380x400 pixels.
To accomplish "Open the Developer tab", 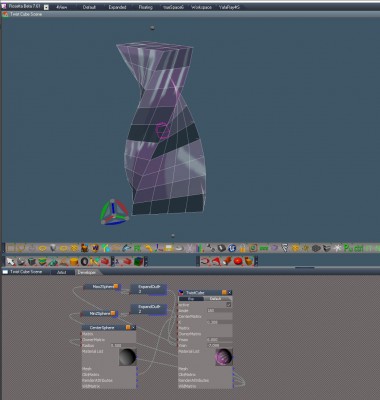I will click(x=87, y=272).
